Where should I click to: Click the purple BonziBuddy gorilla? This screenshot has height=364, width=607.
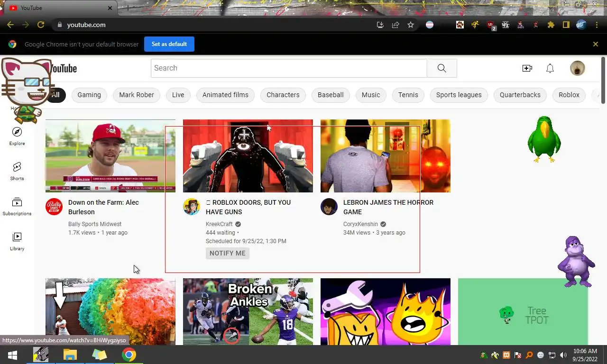point(576,262)
